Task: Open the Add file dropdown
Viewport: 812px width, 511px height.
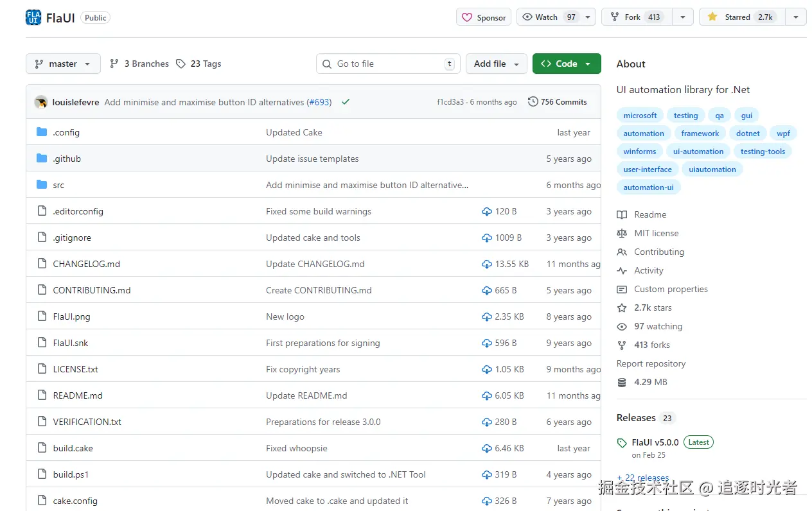Action: [x=496, y=64]
